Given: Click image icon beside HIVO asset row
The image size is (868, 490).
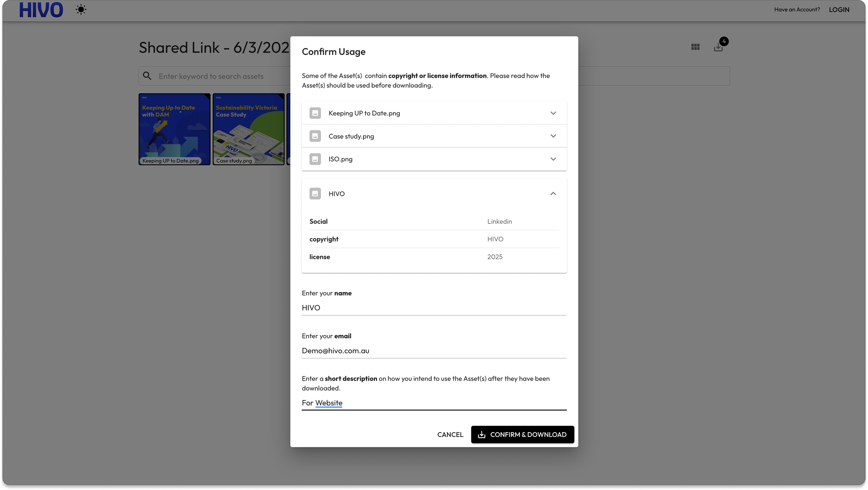Looking at the screenshot, I should (315, 194).
